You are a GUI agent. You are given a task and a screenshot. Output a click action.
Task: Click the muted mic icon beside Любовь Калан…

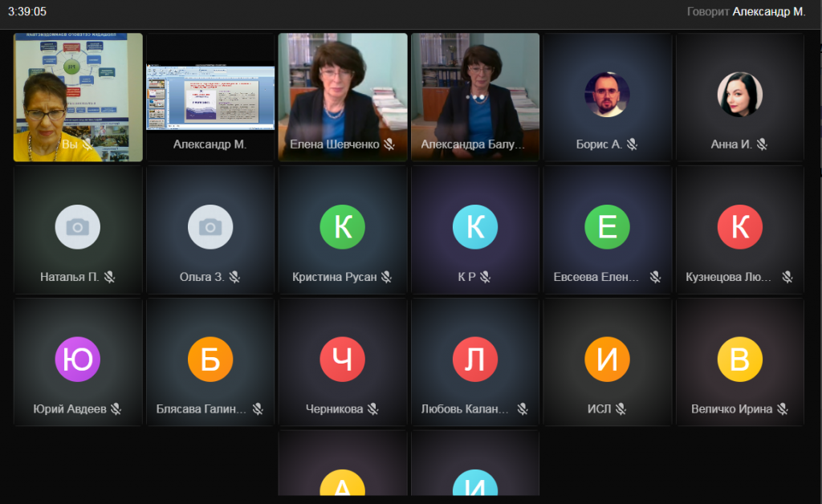point(523,409)
